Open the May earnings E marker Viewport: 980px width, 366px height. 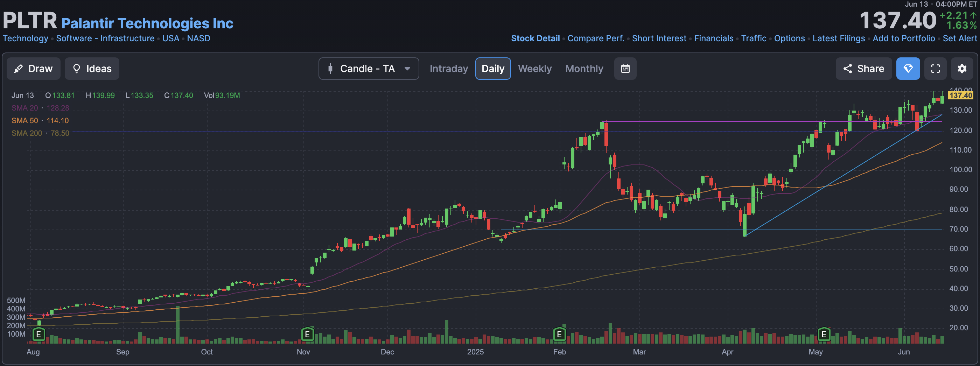pyautogui.click(x=824, y=335)
